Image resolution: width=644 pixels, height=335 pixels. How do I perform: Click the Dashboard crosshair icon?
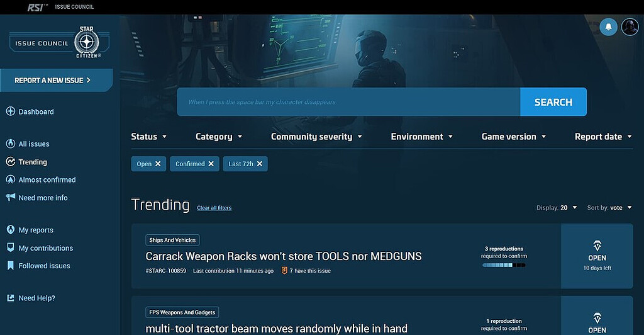coord(11,111)
